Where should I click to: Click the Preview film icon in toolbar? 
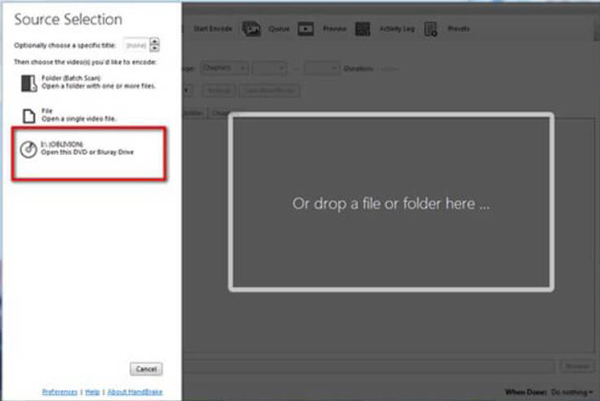click(x=306, y=29)
